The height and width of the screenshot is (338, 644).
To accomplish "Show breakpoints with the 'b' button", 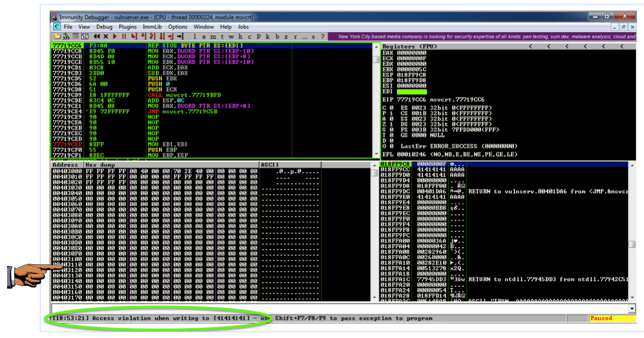I will pyautogui.click(x=277, y=37).
